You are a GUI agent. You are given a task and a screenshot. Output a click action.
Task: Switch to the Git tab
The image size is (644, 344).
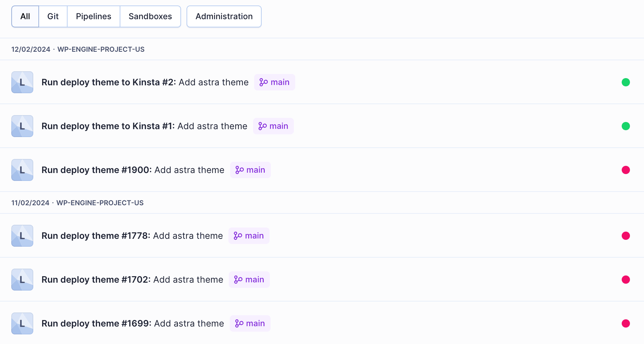coord(53,16)
